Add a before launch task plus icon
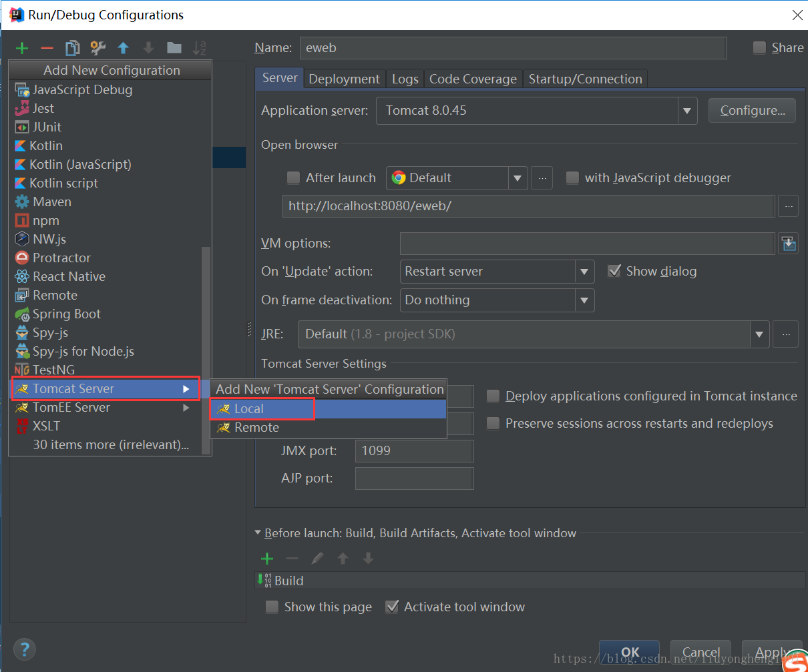The width and height of the screenshot is (808, 672). point(267,559)
